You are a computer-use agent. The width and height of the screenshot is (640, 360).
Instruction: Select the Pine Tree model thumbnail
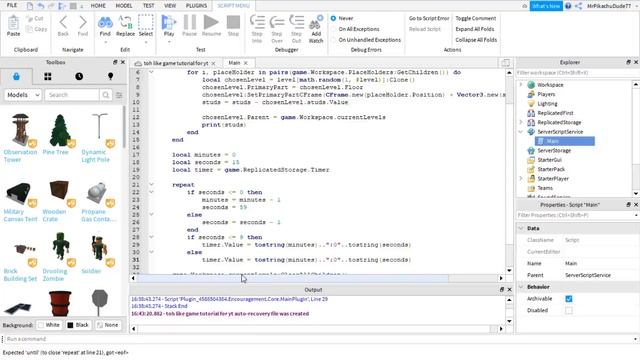tap(60, 131)
